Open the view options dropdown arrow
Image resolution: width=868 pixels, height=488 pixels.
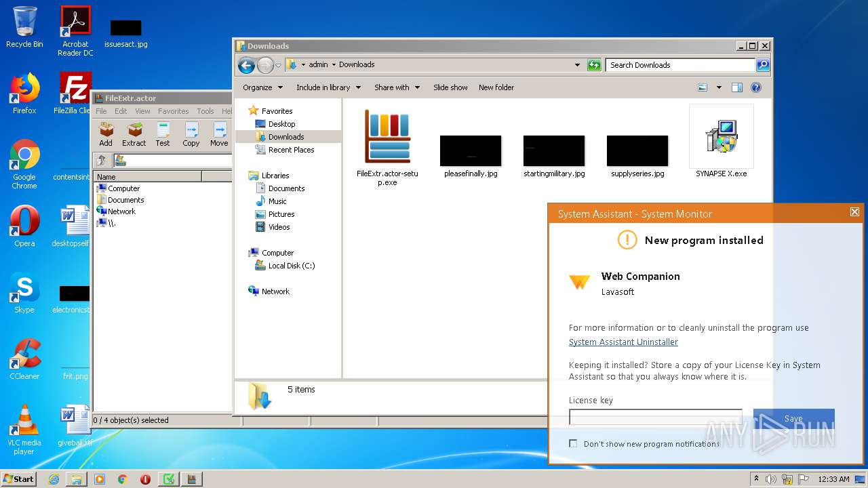[719, 87]
